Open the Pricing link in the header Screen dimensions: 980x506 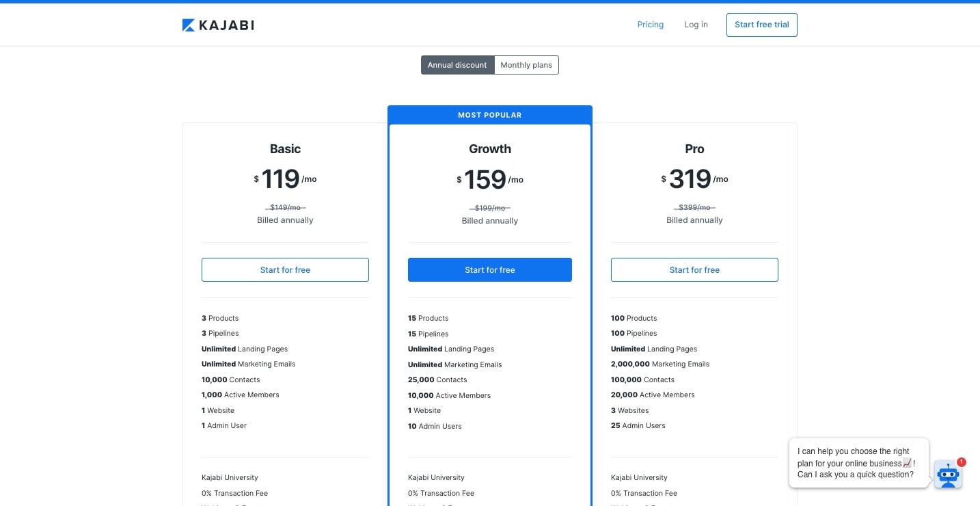(650, 25)
